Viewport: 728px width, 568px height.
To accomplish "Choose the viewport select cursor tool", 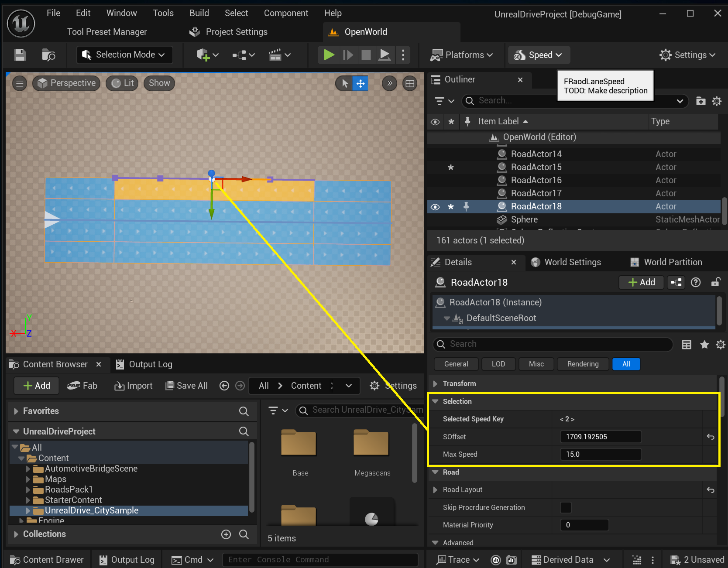I will point(345,83).
